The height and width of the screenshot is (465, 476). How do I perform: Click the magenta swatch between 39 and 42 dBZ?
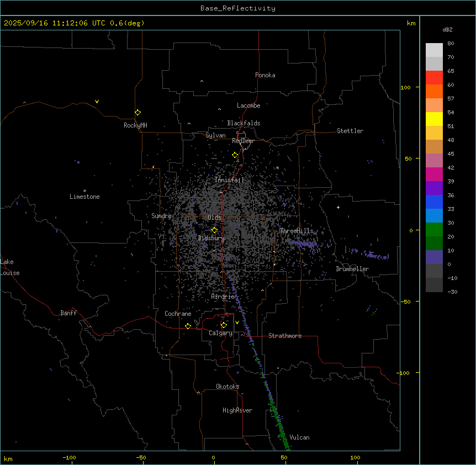click(434, 174)
